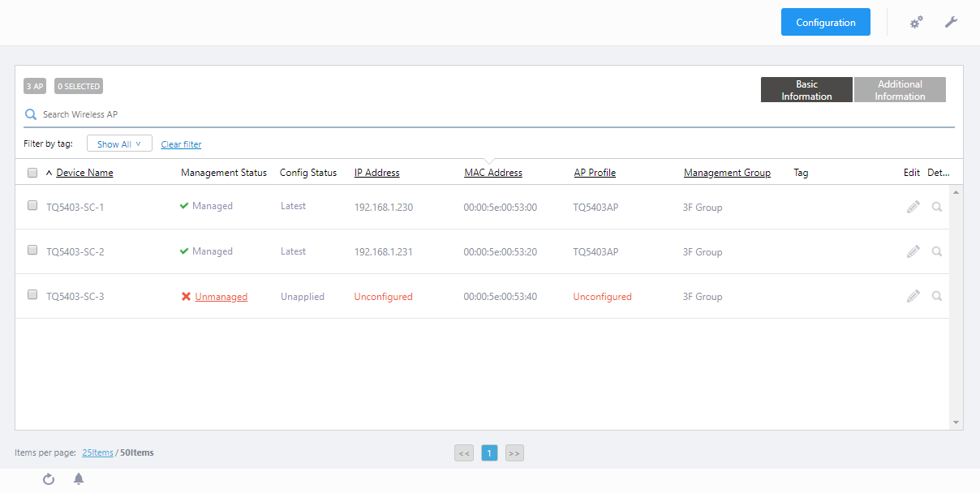Click the wrench tool icon
Image resolution: width=980 pixels, height=493 pixels.
coord(951,22)
